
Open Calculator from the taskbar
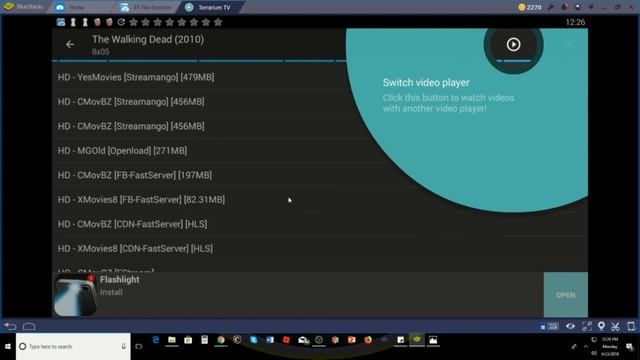pyautogui.click(x=204, y=340)
